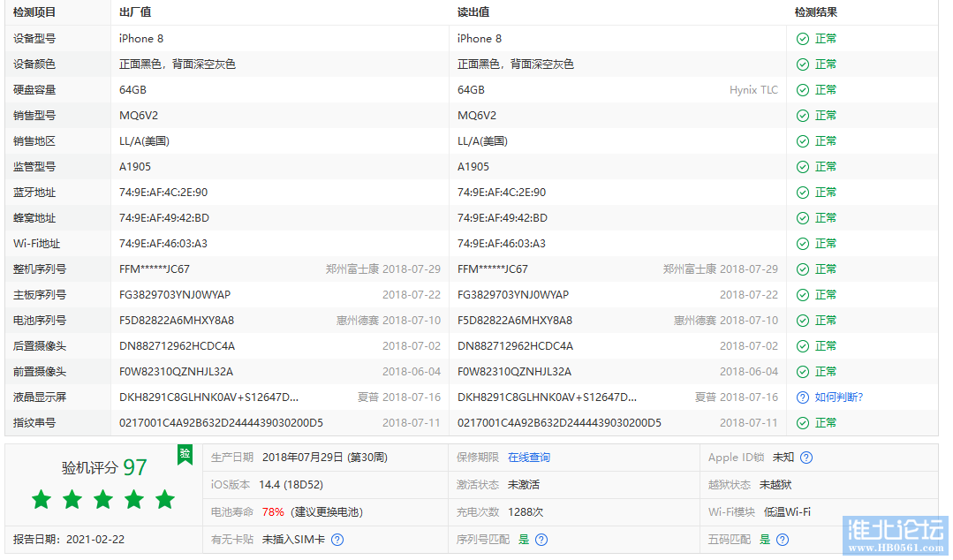The width and height of the screenshot is (953, 560).
Task: Click the green check icon in 设备颜色 row
Action: (802, 64)
